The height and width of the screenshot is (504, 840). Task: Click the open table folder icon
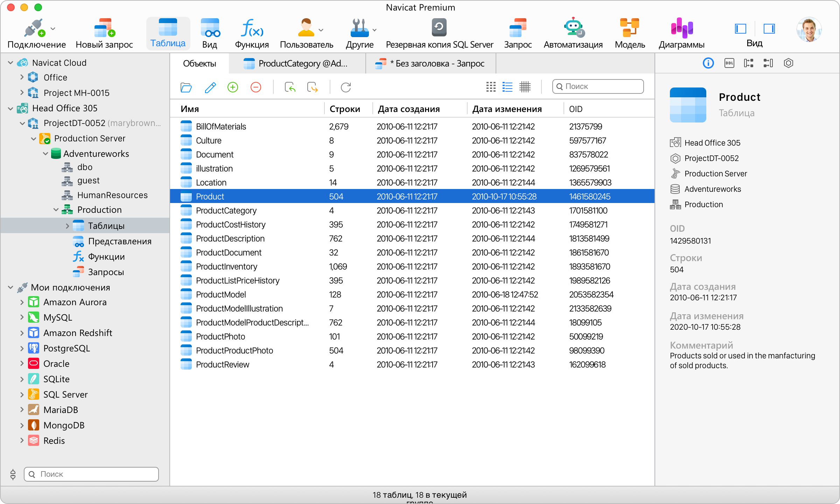[186, 87]
